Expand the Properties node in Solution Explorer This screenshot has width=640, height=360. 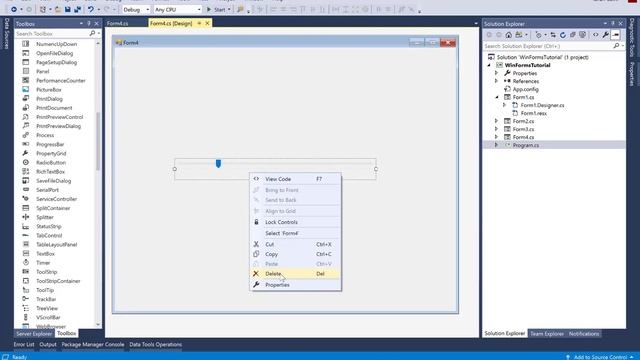(x=497, y=73)
